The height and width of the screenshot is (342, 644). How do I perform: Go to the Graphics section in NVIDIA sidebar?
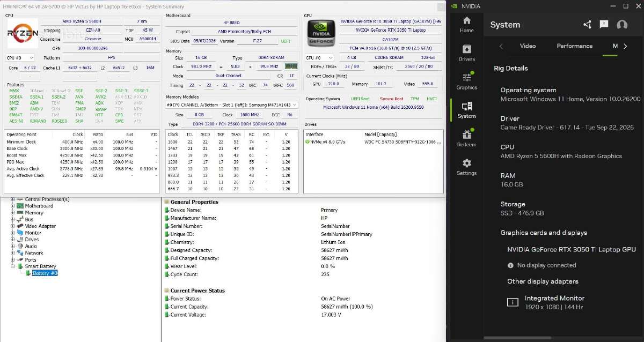pyautogui.click(x=466, y=81)
